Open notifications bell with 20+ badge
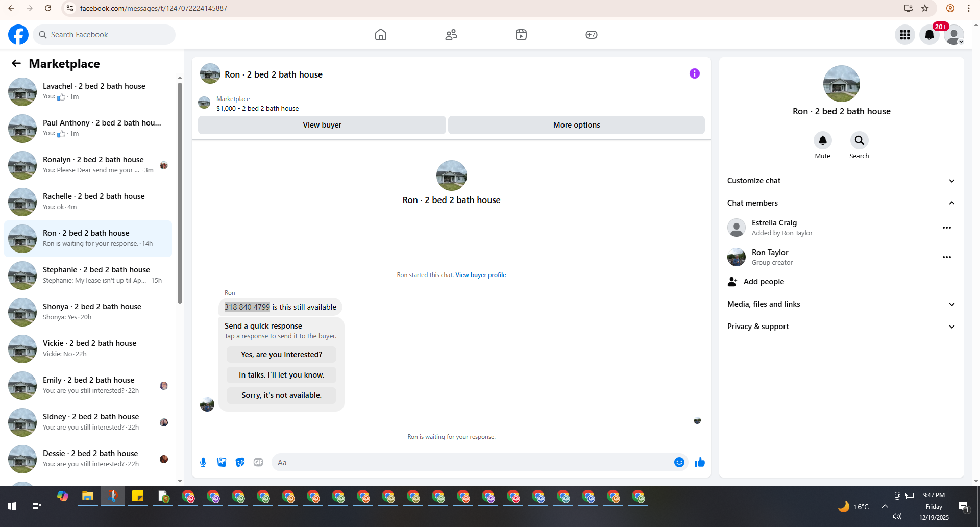Screen dimensions: 980x527 (x=929, y=35)
